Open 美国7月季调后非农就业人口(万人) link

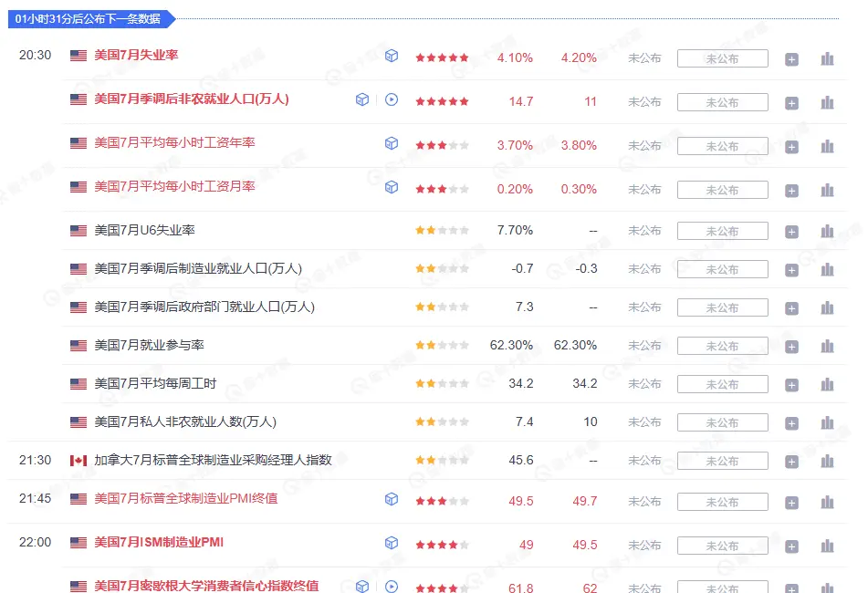click(192, 99)
